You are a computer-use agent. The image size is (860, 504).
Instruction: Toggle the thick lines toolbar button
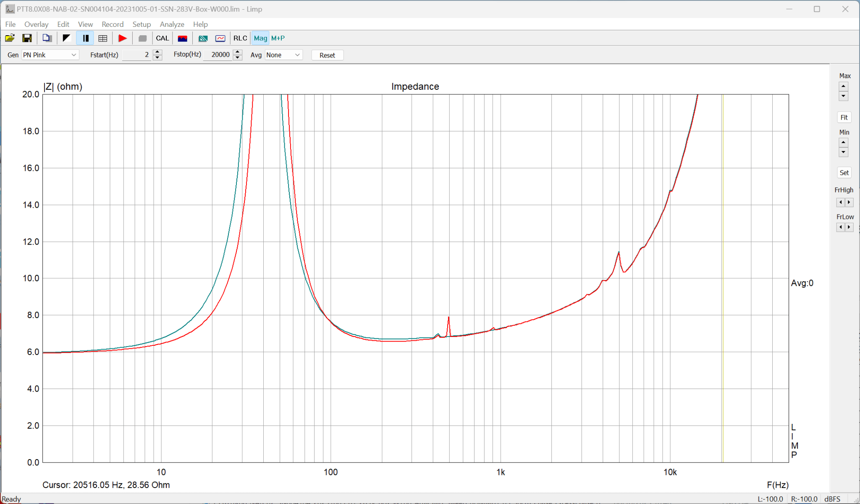(85, 38)
